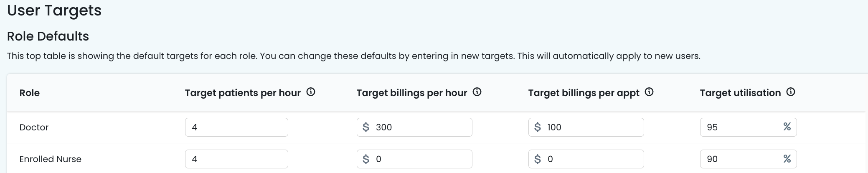This screenshot has width=868, height=173.
Task: Click info icon beside Target utilisation
Action: (x=791, y=92)
